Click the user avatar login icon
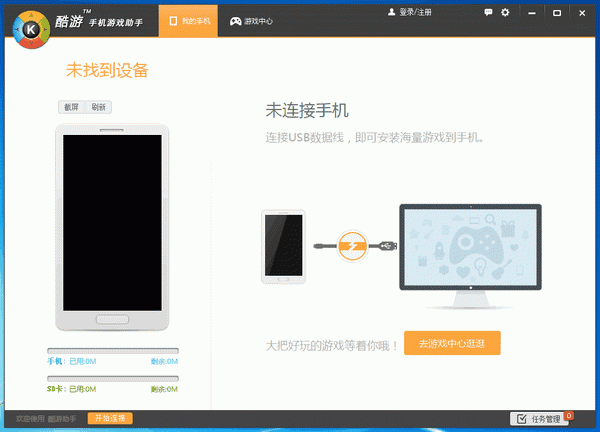600x432 pixels. [391, 12]
